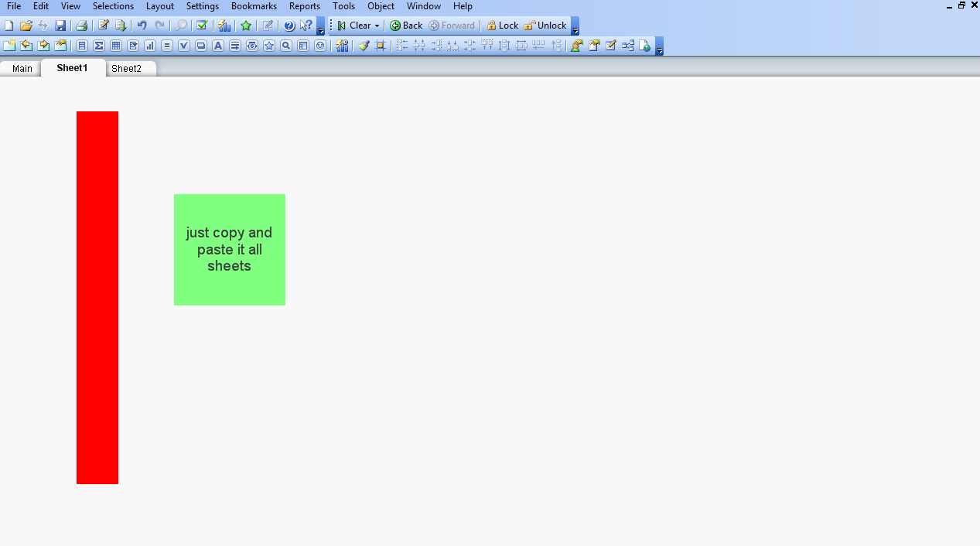Open the File menu
The image size is (980, 546).
click(14, 6)
